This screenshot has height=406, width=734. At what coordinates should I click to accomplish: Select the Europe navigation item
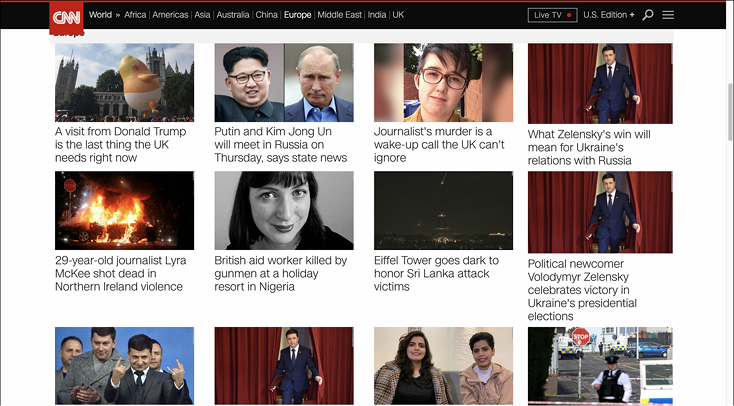pyautogui.click(x=297, y=15)
